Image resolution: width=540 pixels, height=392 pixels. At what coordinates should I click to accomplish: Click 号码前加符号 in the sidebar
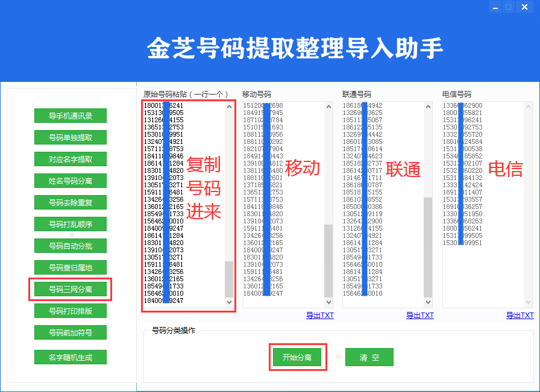click(71, 332)
